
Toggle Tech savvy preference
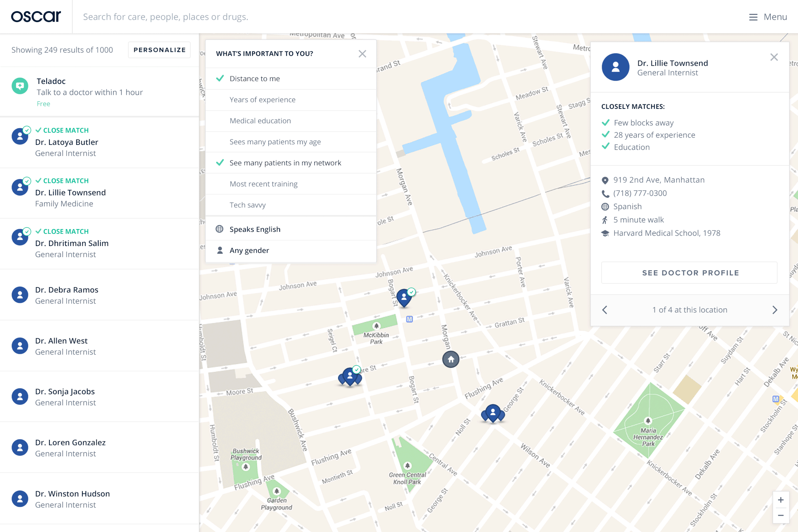click(247, 205)
